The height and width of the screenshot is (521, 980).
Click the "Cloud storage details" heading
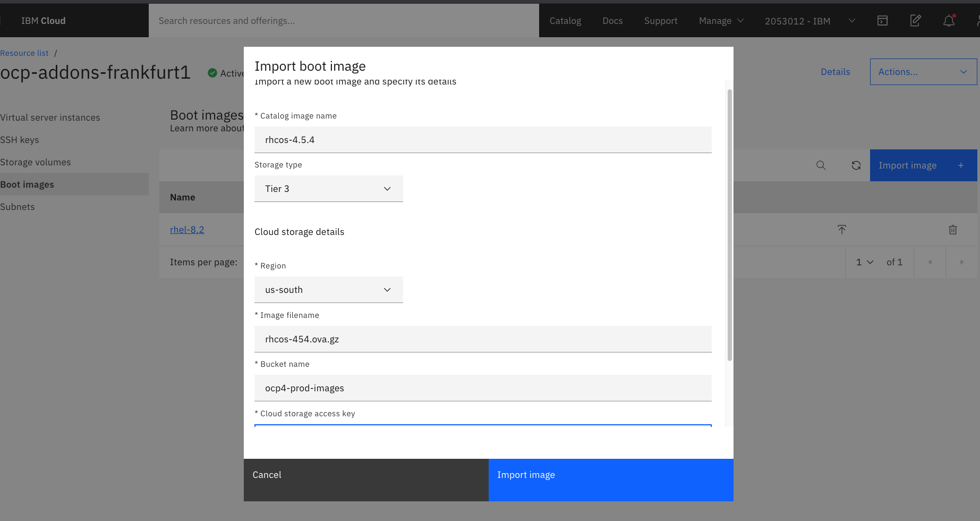pos(299,232)
